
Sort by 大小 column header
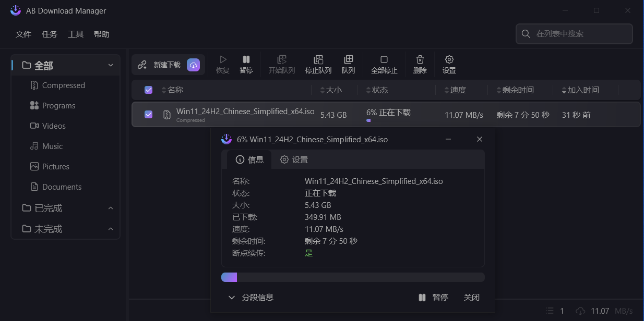pyautogui.click(x=331, y=90)
